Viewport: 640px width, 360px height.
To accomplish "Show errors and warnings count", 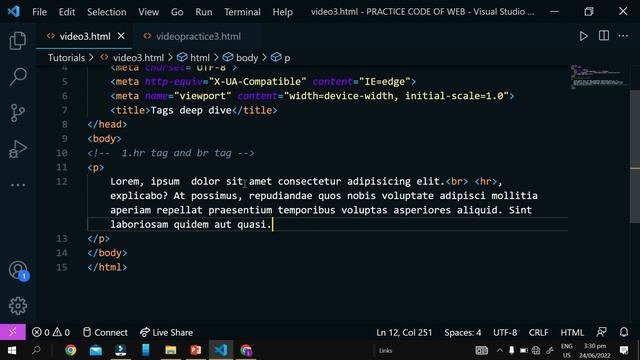I will click(x=51, y=332).
